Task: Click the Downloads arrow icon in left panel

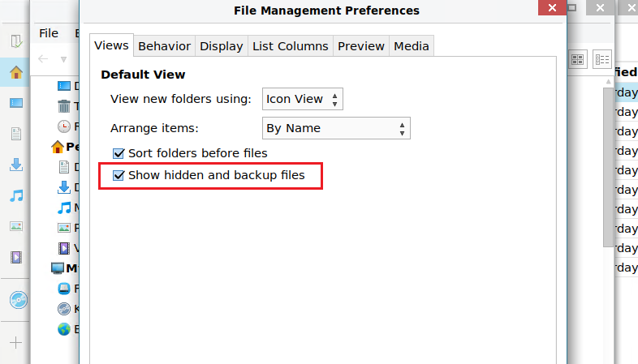Action: 16,165
